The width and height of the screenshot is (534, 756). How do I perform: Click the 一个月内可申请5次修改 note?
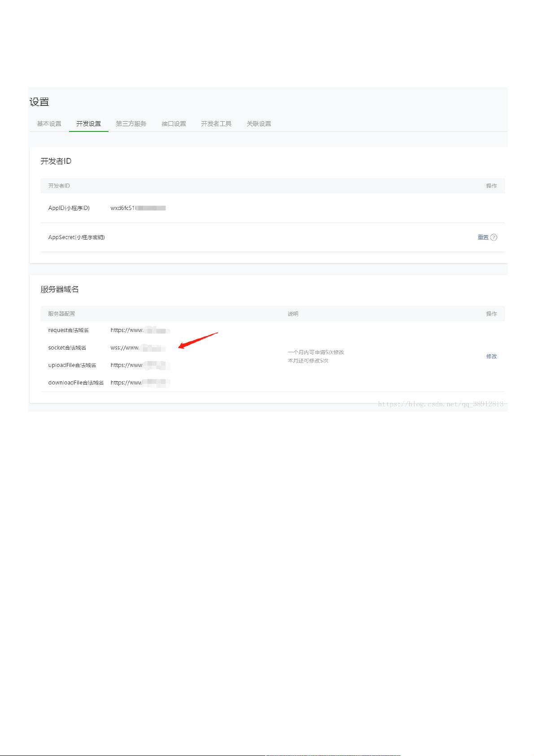click(x=316, y=352)
